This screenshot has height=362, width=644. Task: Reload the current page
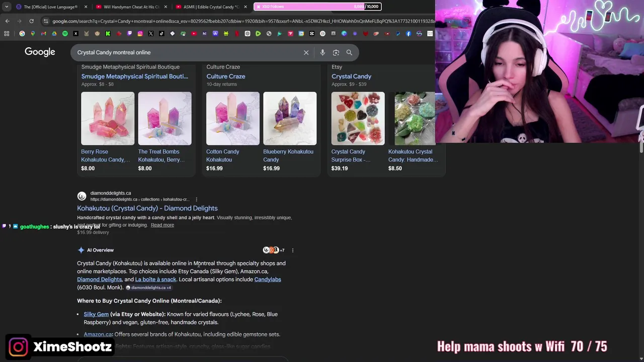[31, 21]
